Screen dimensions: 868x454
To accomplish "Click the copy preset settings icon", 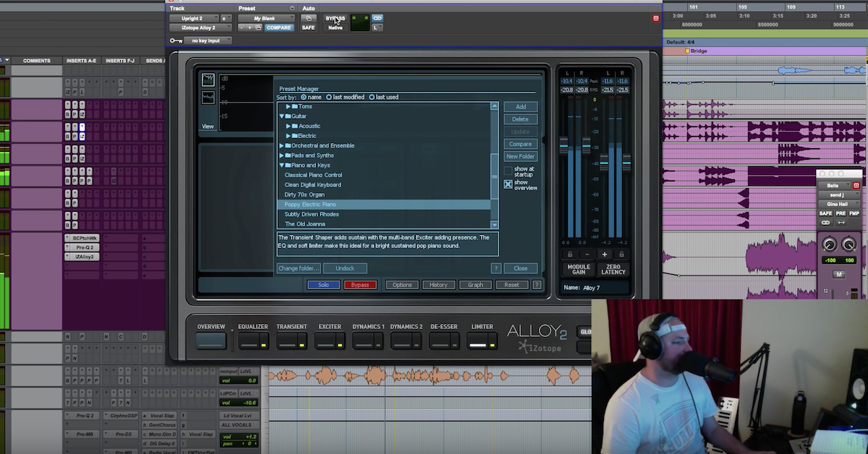I will (x=258, y=27).
